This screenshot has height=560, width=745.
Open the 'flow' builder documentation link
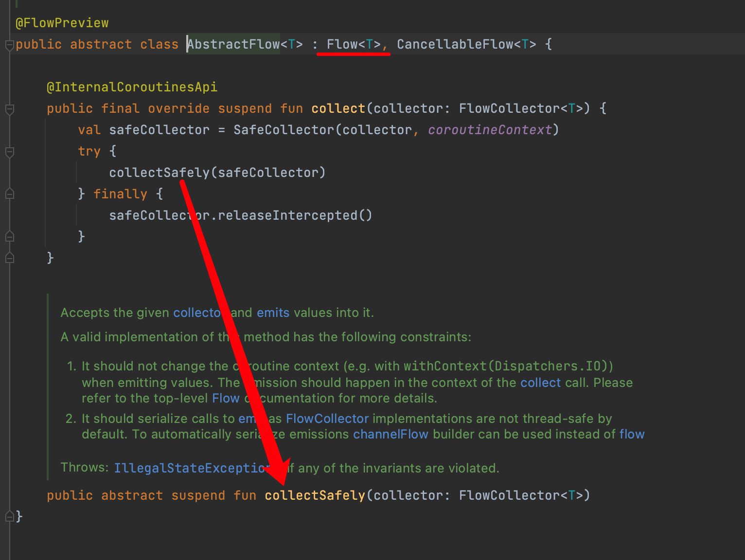632,434
